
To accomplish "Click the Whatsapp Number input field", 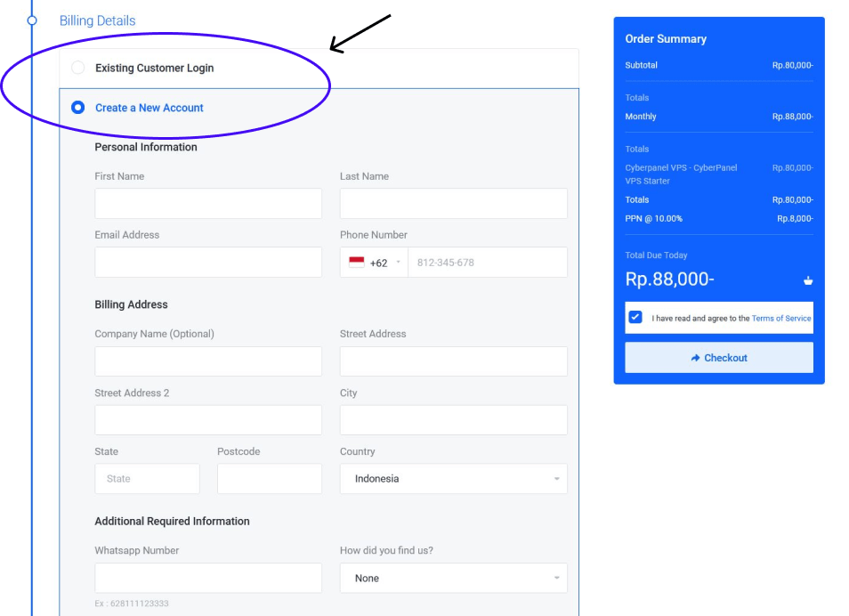I will (x=207, y=578).
